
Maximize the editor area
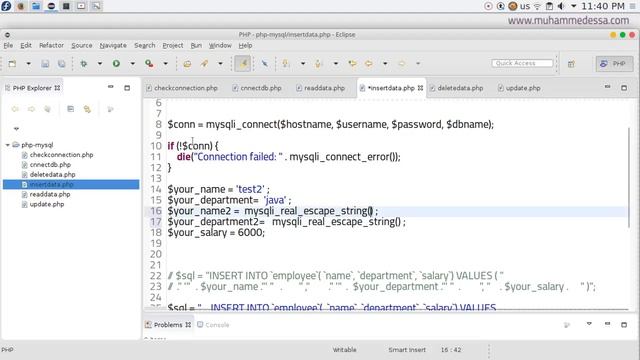point(624,88)
